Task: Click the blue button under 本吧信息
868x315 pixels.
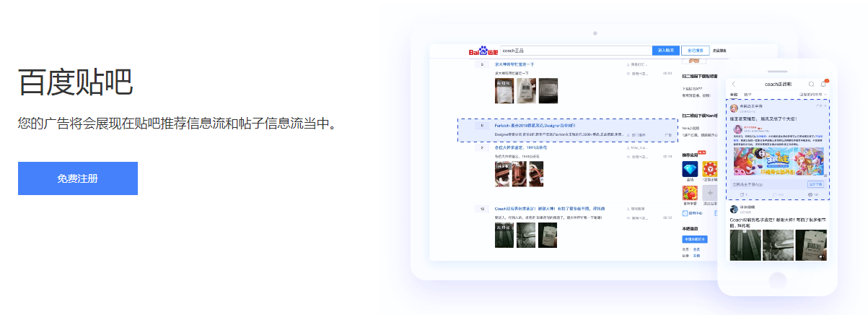Action: point(695,239)
